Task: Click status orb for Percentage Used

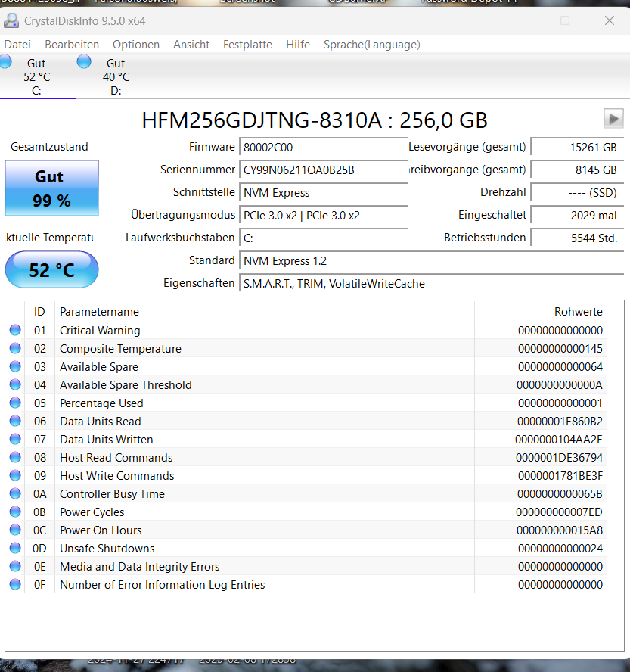Action: coord(15,403)
